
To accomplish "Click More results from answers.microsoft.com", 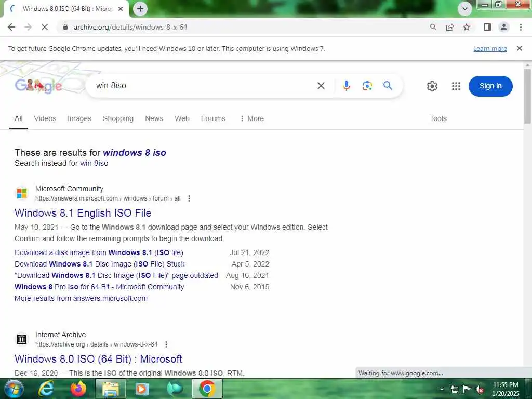I will pyautogui.click(x=81, y=299).
